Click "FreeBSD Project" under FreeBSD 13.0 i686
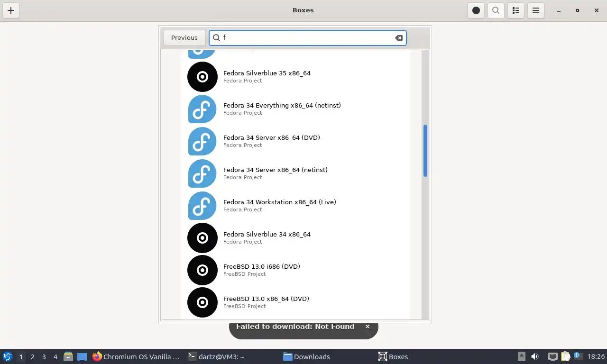The image size is (607, 364). pyautogui.click(x=245, y=274)
